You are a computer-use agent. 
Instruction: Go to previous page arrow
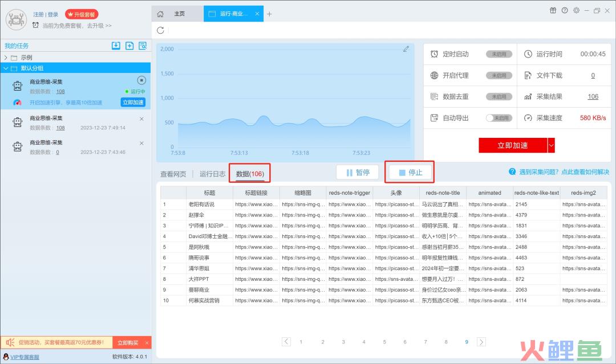click(286, 342)
